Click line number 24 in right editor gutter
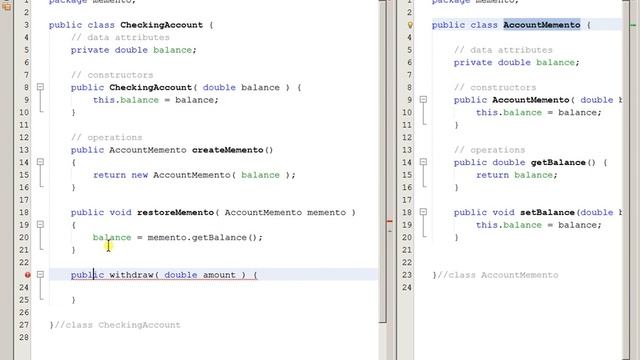 (407, 287)
